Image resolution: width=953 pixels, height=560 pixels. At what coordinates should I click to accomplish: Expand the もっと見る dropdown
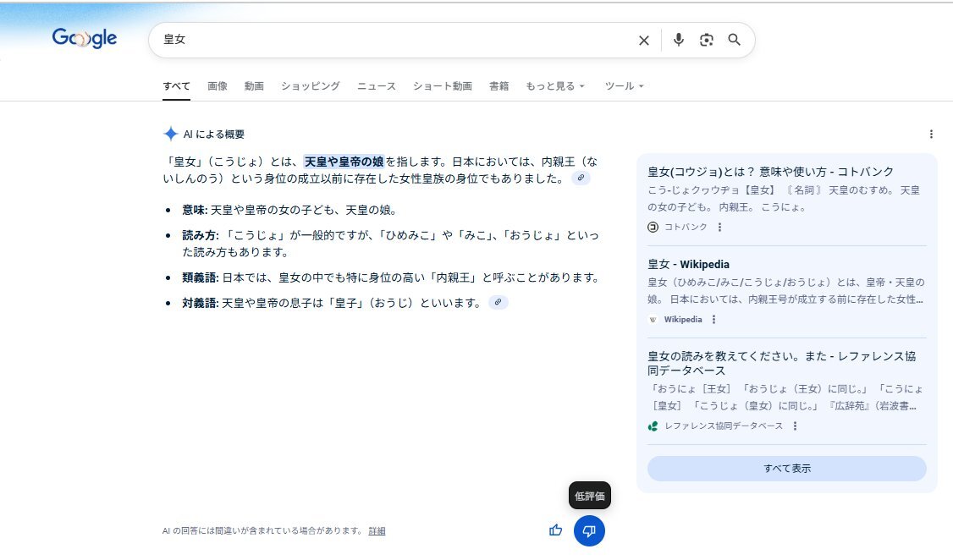click(x=555, y=86)
